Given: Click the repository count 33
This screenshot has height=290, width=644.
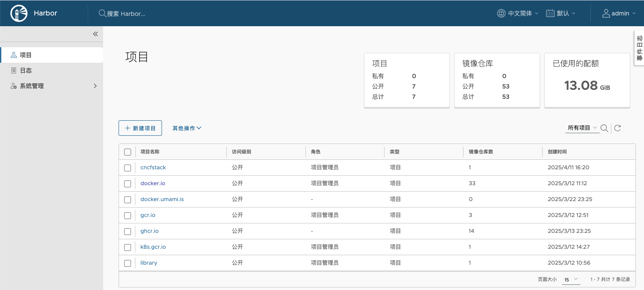Looking at the screenshot, I should 472,183.
